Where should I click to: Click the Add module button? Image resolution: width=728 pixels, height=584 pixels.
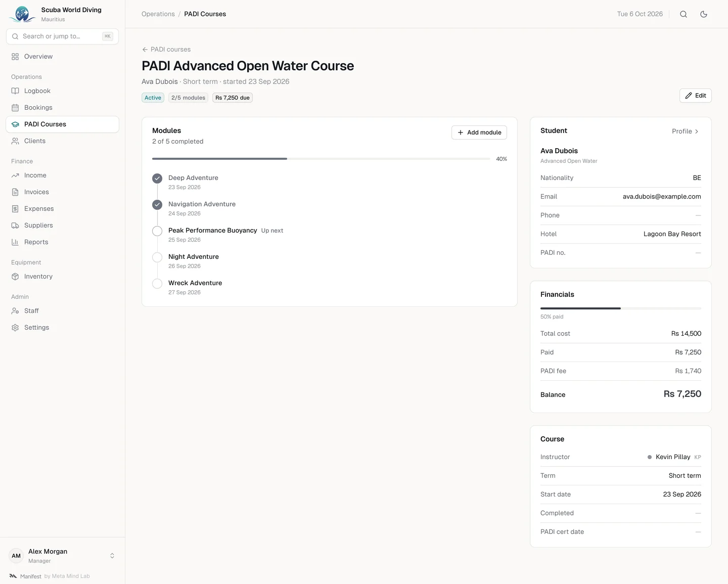click(479, 132)
